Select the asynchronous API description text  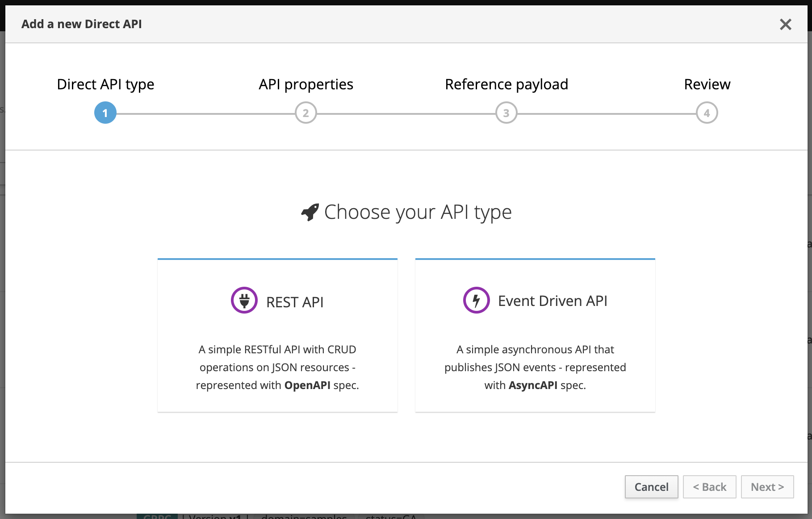[535, 367]
